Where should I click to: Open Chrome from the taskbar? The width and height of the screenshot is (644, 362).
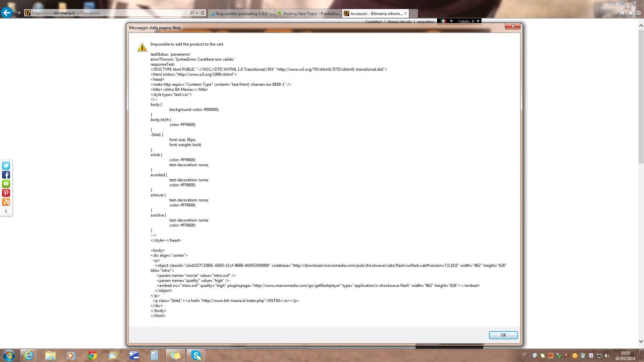click(92, 355)
